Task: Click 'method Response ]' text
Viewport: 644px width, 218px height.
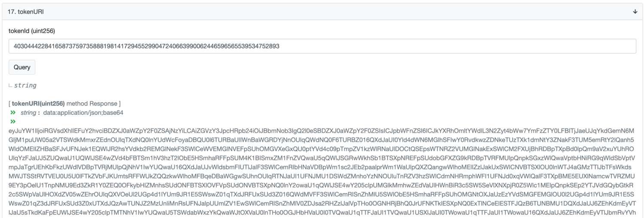Action: coord(94,104)
